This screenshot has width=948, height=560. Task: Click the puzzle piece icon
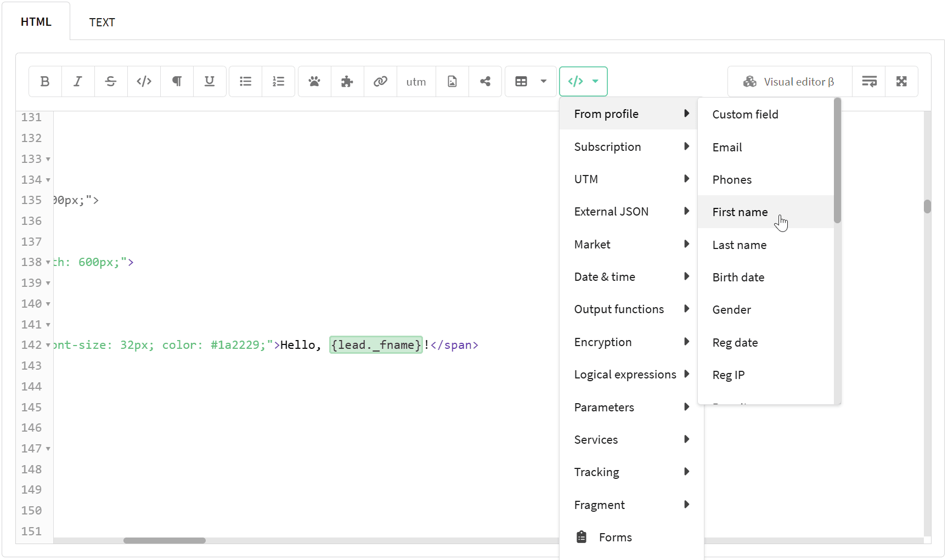pyautogui.click(x=347, y=82)
